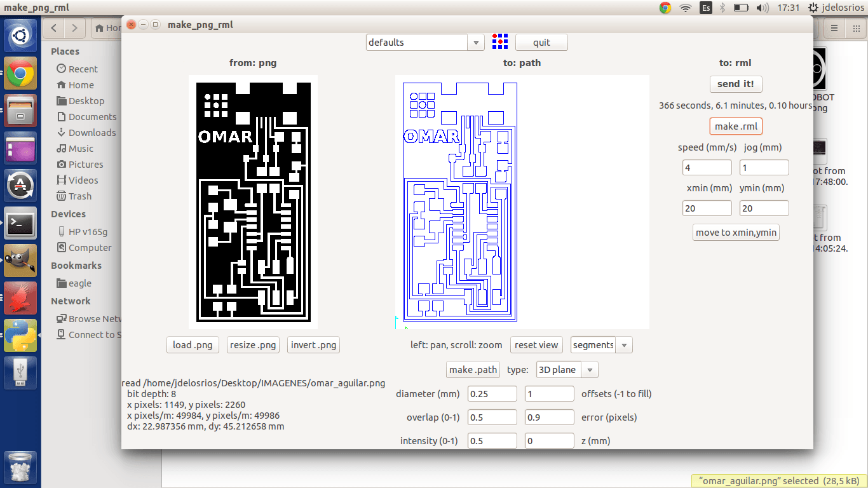Click load .png button
This screenshot has height=488, width=868.
click(x=193, y=345)
